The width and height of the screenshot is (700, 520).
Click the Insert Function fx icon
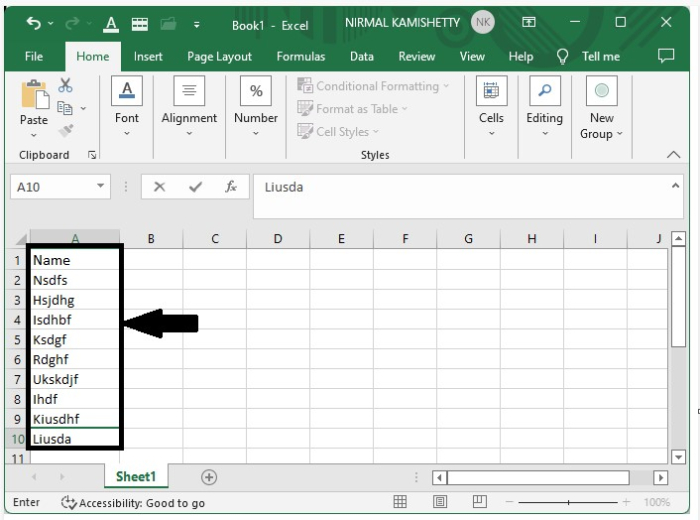click(231, 187)
